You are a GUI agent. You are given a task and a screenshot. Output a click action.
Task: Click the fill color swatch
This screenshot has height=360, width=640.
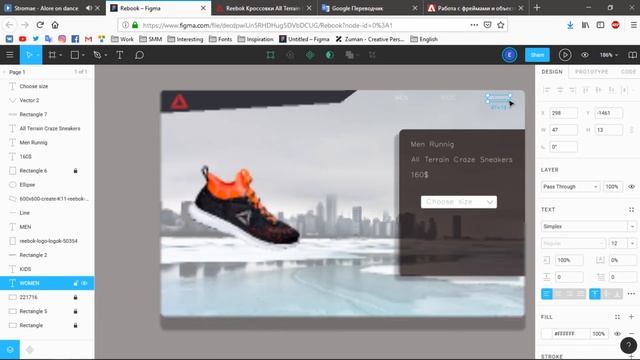click(547, 333)
